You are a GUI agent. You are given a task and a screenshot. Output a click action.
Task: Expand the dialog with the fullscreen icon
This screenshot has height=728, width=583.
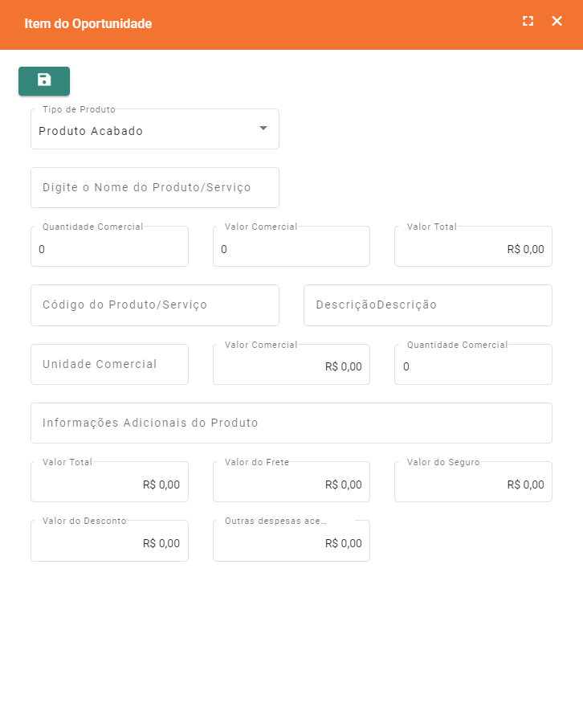coord(528,22)
